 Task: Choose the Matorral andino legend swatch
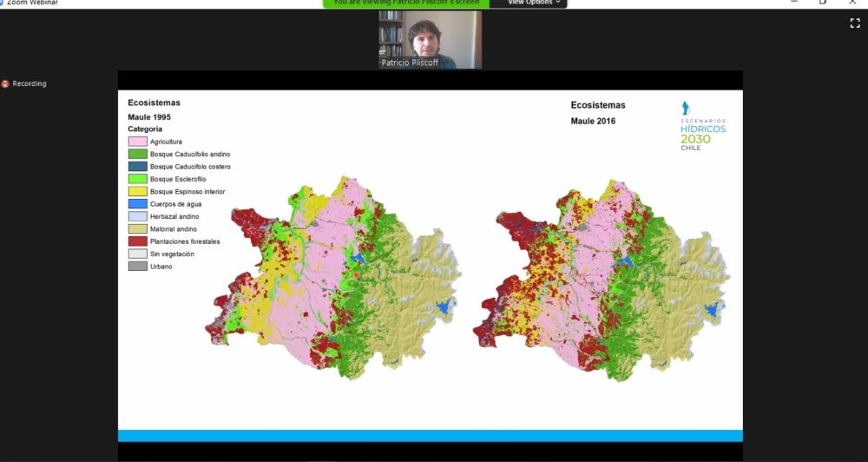click(137, 228)
